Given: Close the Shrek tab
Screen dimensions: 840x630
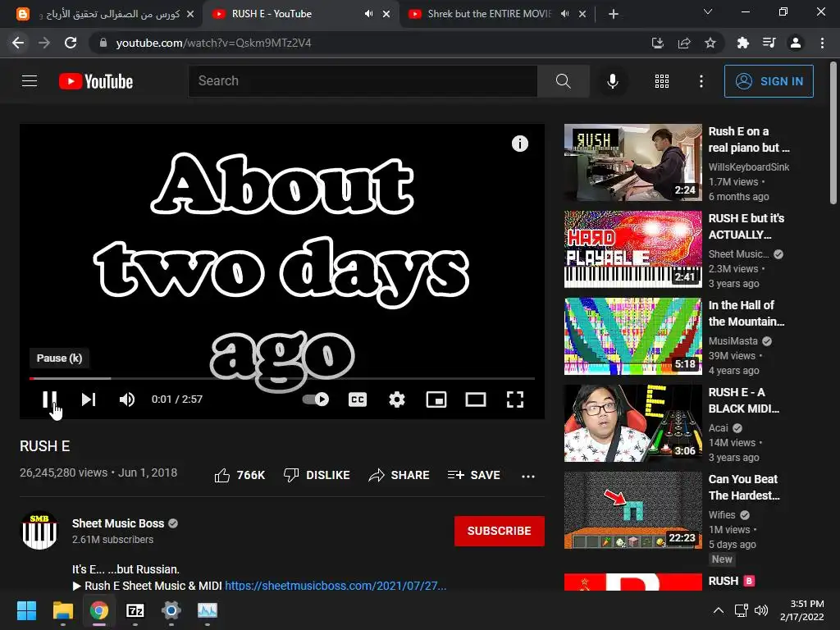Looking at the screenshot, I should pos(582,14).
